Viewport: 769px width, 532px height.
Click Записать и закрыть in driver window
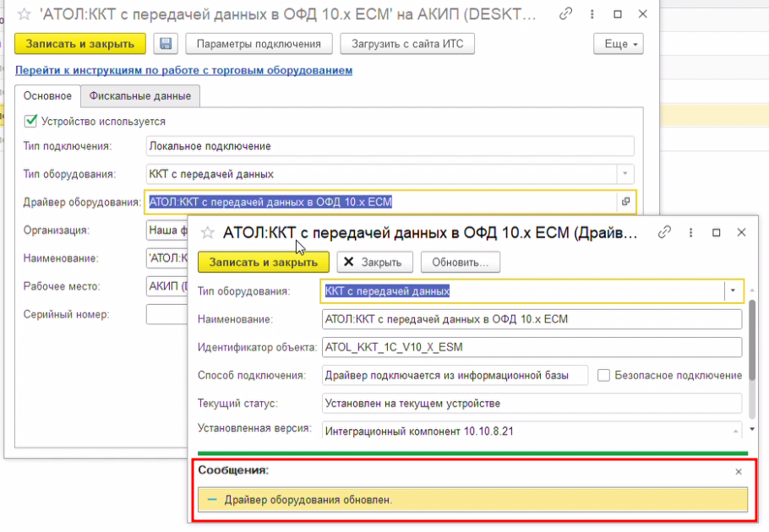(264, 262)
